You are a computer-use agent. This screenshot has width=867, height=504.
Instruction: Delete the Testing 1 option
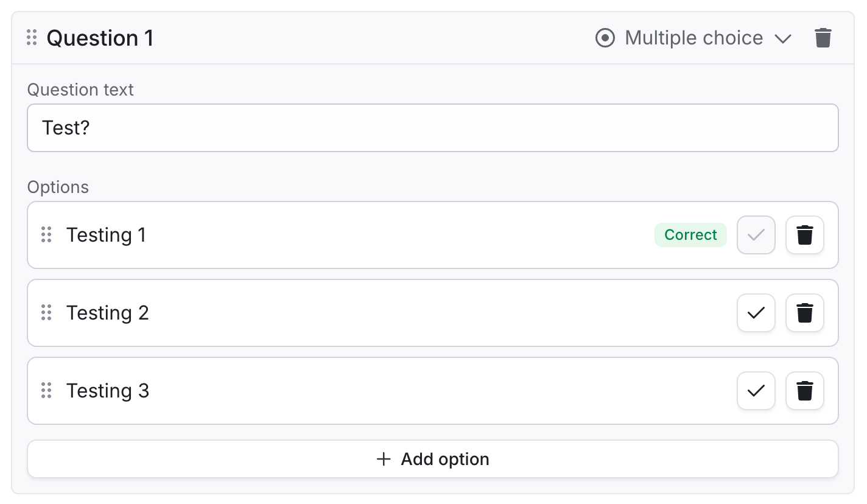(805, 235)
